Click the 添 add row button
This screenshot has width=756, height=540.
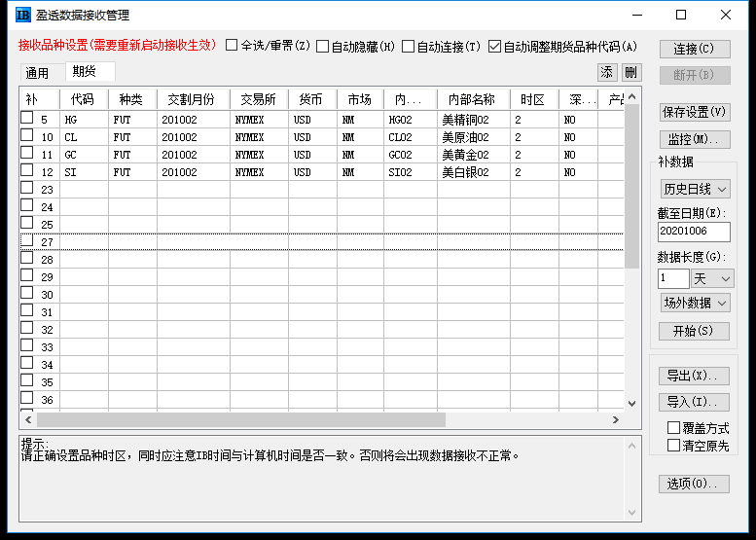pos(607,72)
